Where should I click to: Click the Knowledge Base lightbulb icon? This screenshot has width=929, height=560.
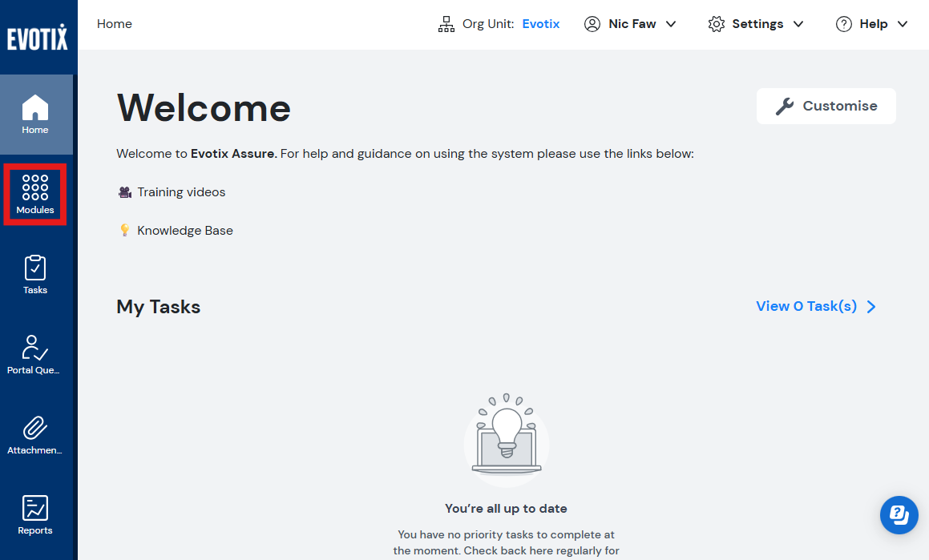click(x=124, y=230)
